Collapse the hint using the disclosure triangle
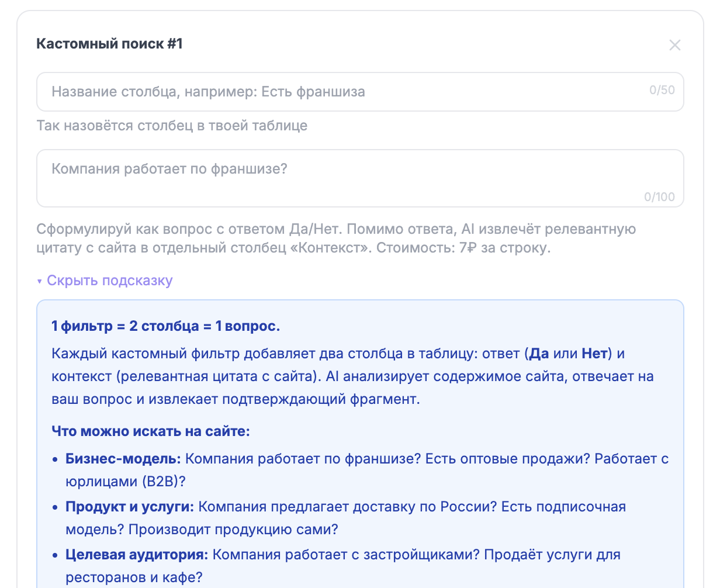The image size is (720, 588). coord(40,280)
